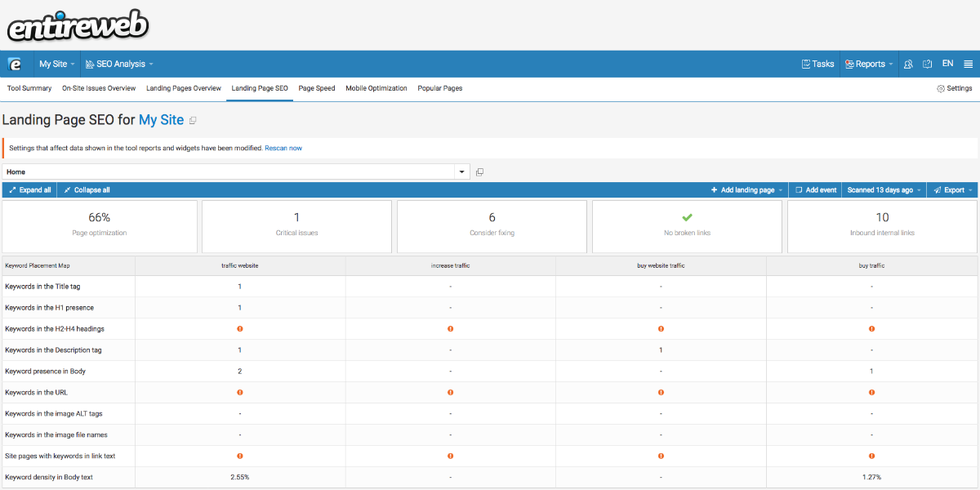Click external link icon beside My Site title
The image size is (980, 490).
click(193, 121)
